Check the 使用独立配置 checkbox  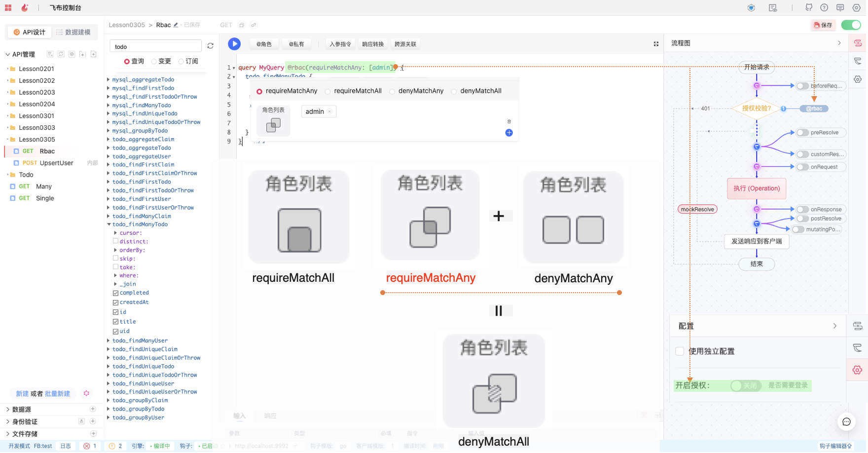tap(680, 351)
